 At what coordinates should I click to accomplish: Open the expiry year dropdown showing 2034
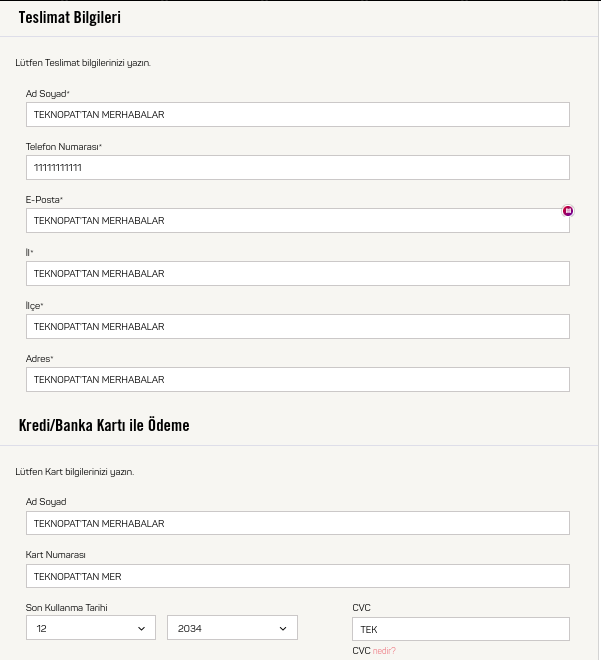232,628
